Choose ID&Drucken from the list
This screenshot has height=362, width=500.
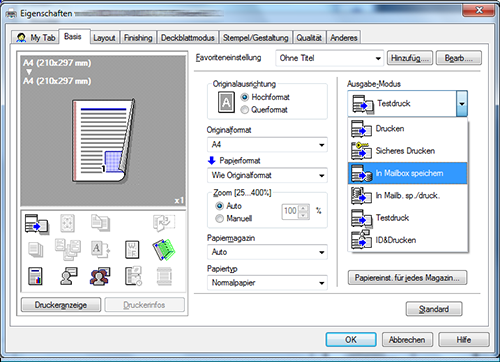[x=408, y=240]
